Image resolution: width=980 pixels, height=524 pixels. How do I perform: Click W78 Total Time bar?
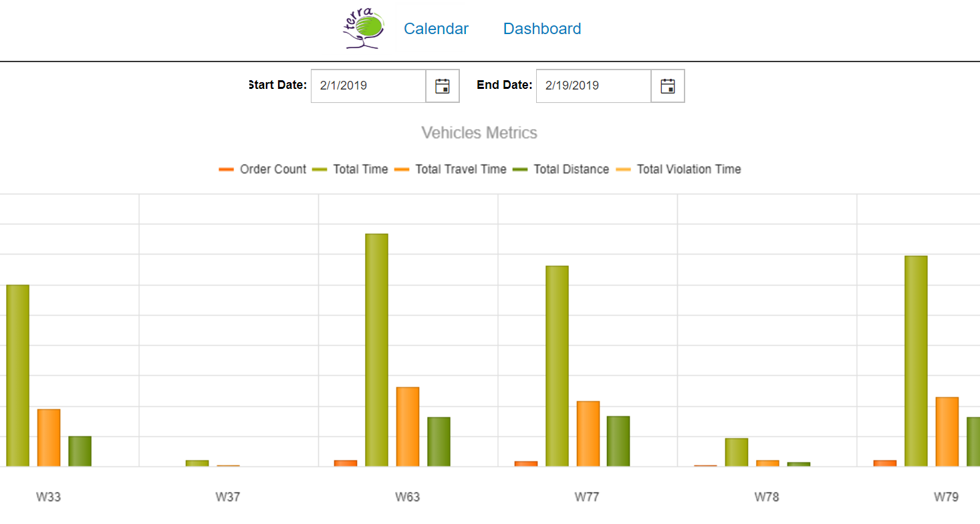(x=737, y=452)
